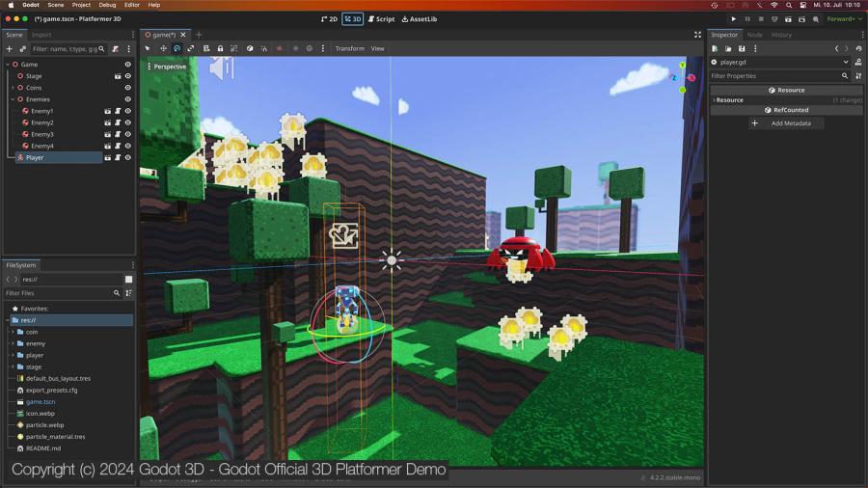Stop the running project
The image size is (868, 488).
coord(761,19)
